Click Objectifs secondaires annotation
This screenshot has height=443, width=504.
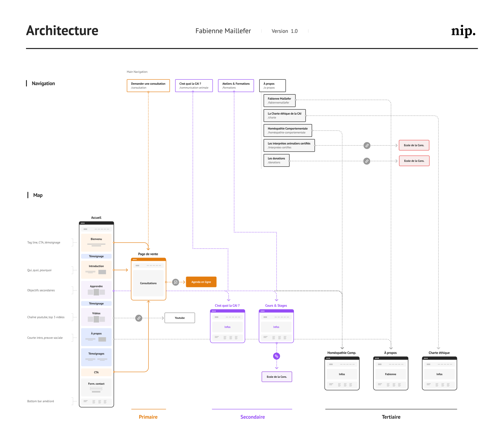pyautogui.click(x=41, y=291)
